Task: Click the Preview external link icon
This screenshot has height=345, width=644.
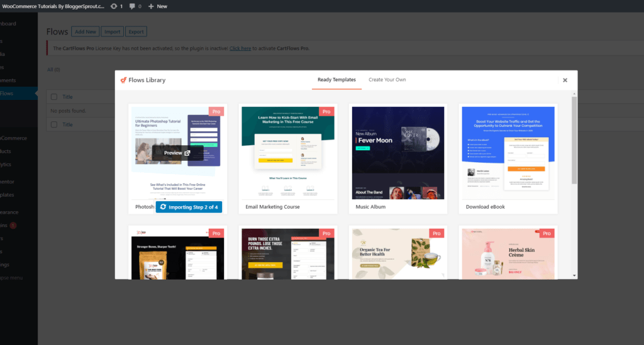Action: coord(187,153)
